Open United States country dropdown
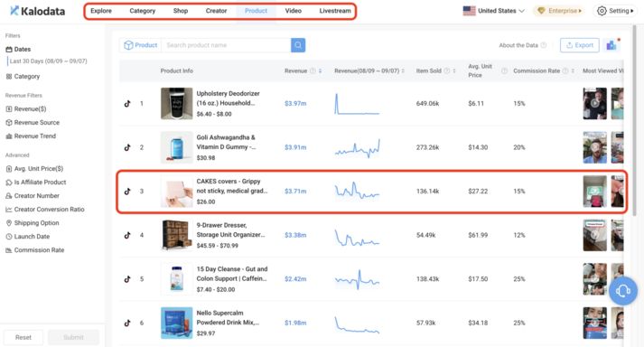The height and width of the screenshot is (347, 644). click(493, 11)
